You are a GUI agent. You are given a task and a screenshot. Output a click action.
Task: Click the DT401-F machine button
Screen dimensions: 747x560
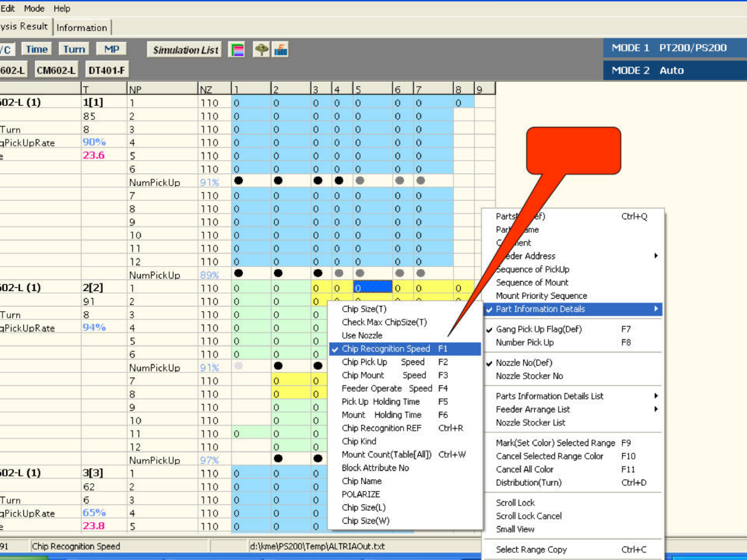tap(106, 70)
